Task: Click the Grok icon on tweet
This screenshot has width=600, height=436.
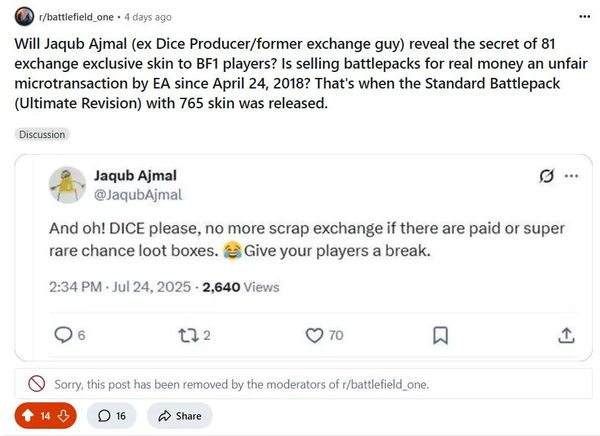Action: pyautogui.click(x=546, y=176)
